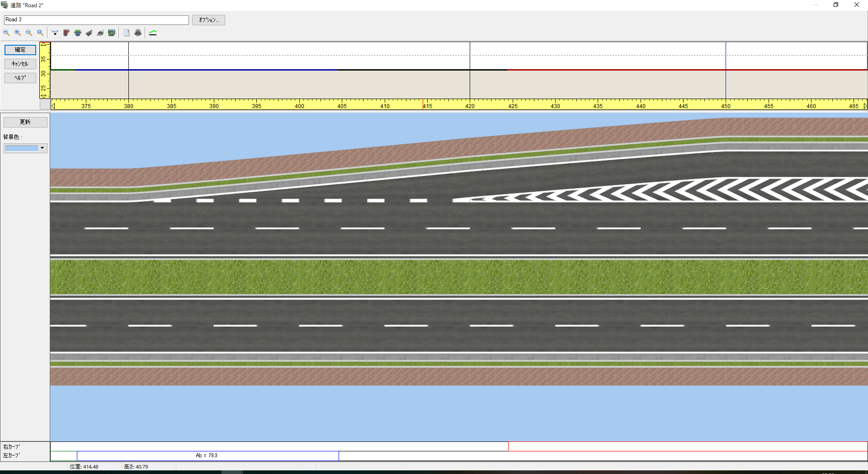Click the zoom in magnifier icon
The height and width of the screenshot is (474, 868).
coord(18,33)
